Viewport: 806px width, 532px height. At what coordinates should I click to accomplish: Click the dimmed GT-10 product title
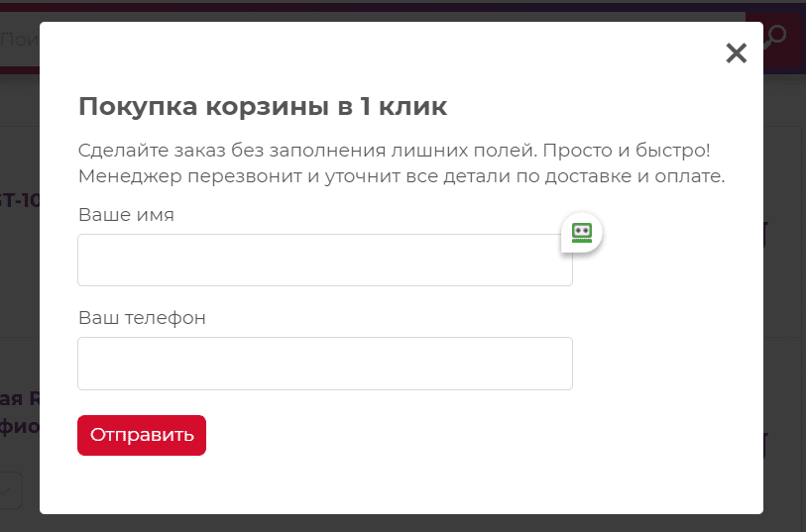pyautogui.click(x=20, y=200)
